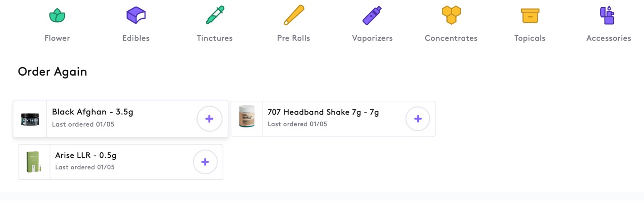Go to the Flower category label

[x=57, y=38]
